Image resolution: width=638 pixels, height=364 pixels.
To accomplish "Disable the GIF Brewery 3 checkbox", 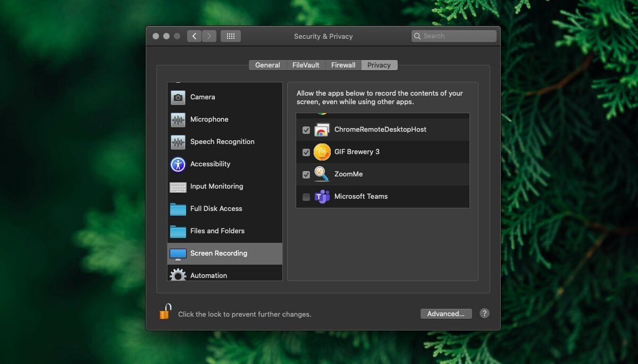I will [306, 153].
